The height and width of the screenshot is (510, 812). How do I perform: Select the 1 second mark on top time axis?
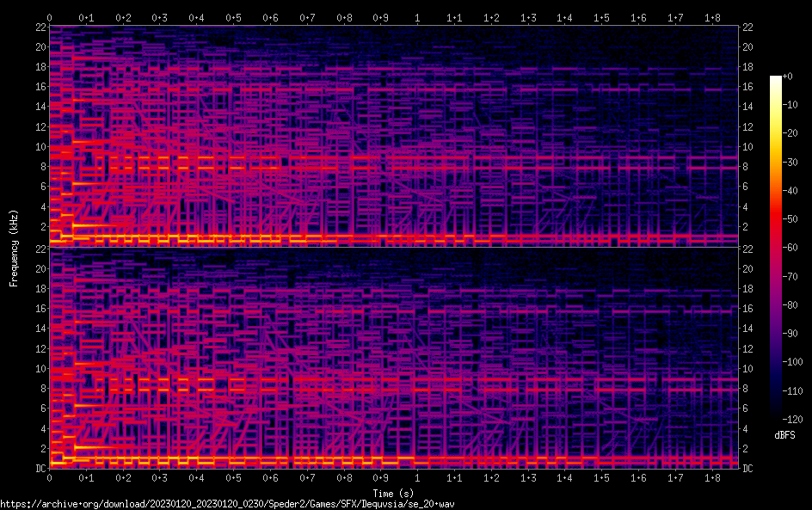[417, 17]
